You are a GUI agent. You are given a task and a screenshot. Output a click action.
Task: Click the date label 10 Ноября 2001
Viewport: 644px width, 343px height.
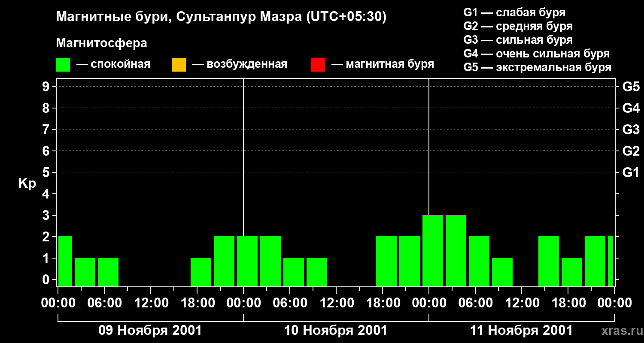(336, 331)
